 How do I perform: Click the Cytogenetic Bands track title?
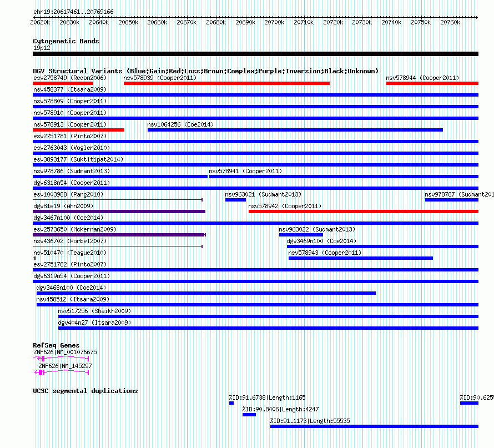pyautogui.click(x=66, y=41)
